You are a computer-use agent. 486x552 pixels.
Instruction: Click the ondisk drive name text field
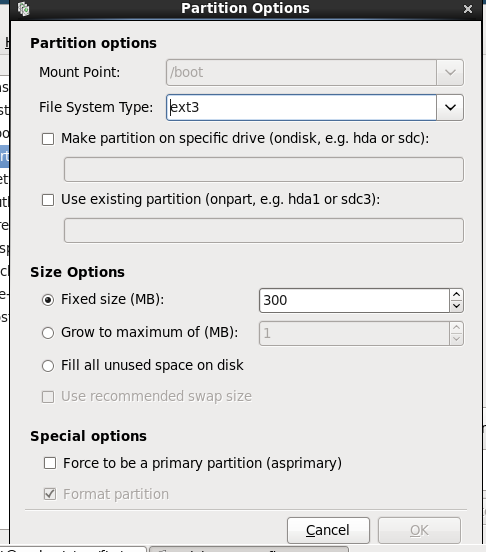(264, 170)
